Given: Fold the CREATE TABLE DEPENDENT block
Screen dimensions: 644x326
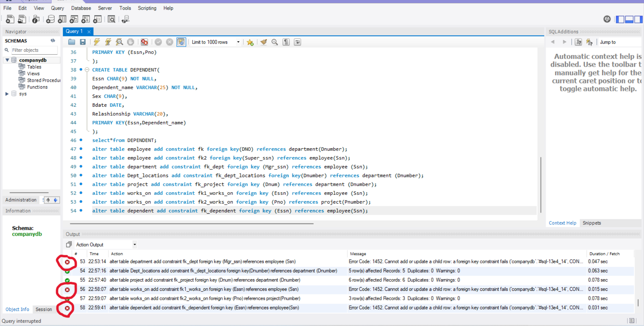Looking at the screenshot, I should [x=87, y=70].
